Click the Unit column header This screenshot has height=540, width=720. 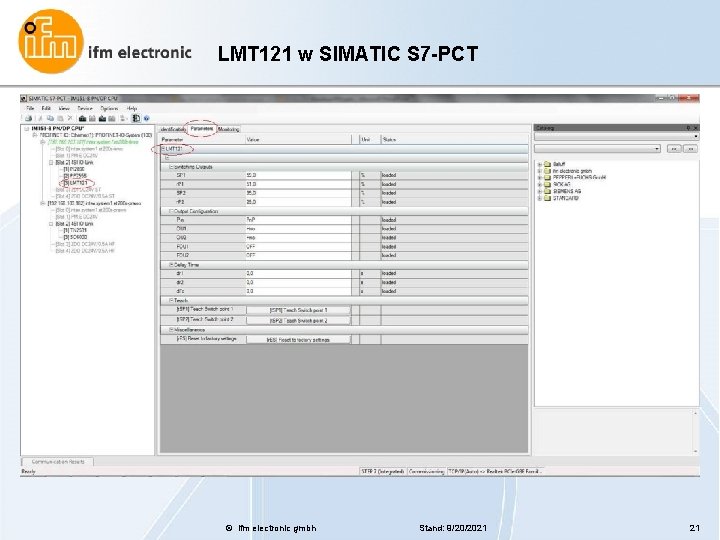click(x=370, y=139)
